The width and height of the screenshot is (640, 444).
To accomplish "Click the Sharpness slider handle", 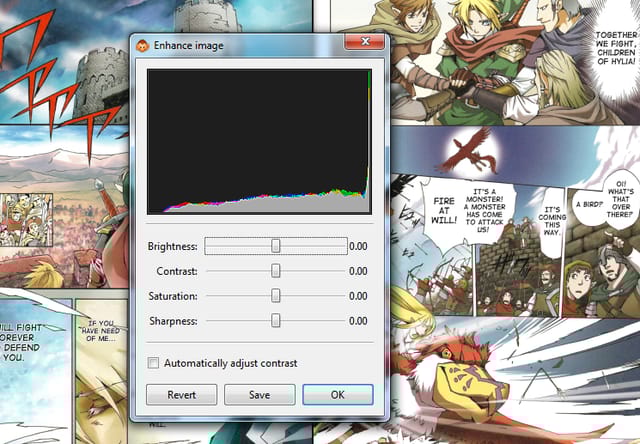I will coord(276,321).
